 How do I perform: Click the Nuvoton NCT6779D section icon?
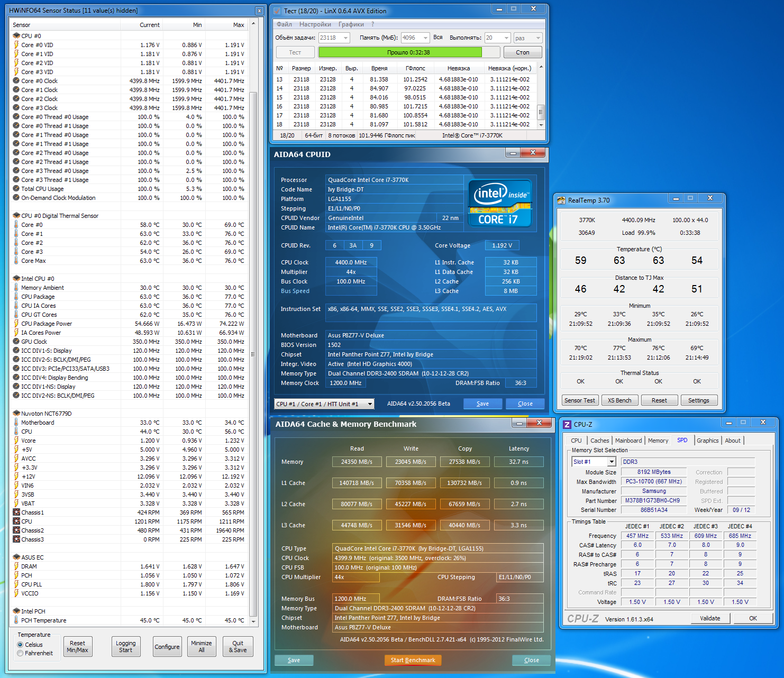coord(16,414)
